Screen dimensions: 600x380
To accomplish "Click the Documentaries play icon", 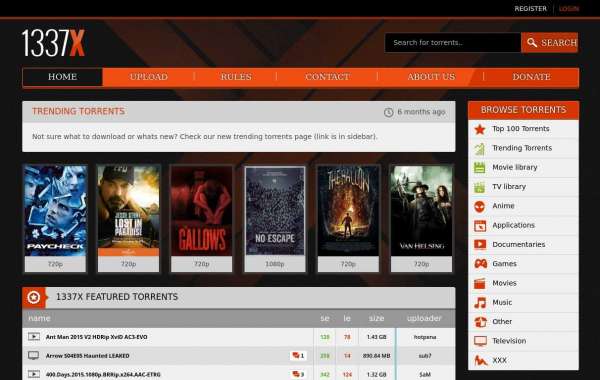I will 480,245.
